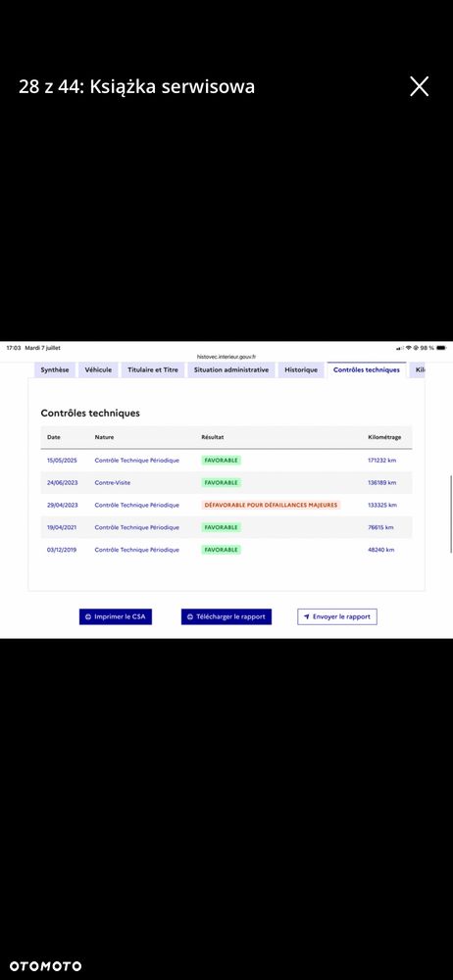Close the photo gallery viewer
453x980 pixels.
(x=420, y=86)
